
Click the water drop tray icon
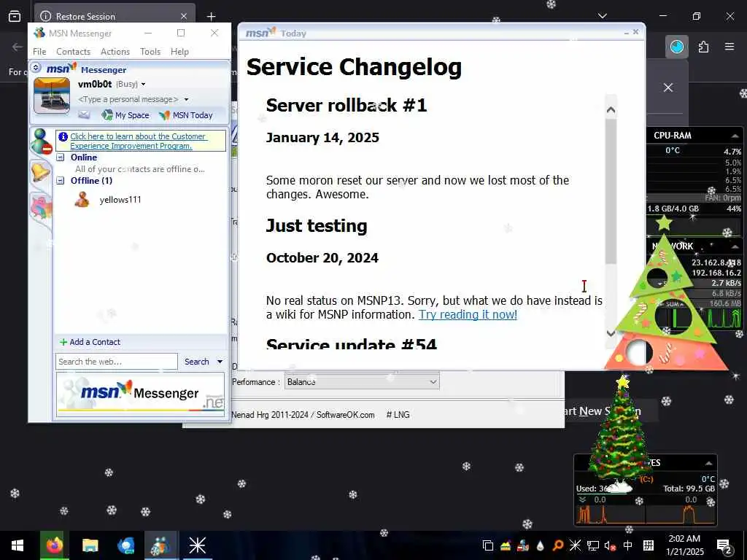(x=540, y=545)
